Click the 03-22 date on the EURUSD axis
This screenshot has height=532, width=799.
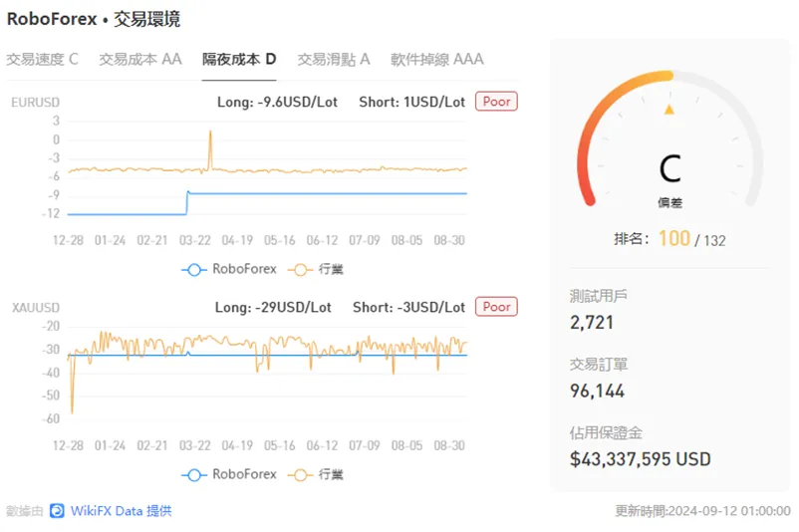(194, 240)
